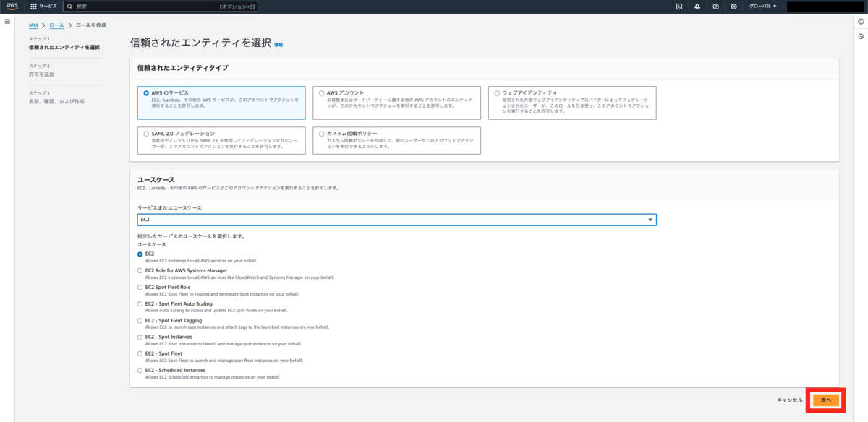
Task: Open the 情報 link beside the title
Action: tap(278, 45)
